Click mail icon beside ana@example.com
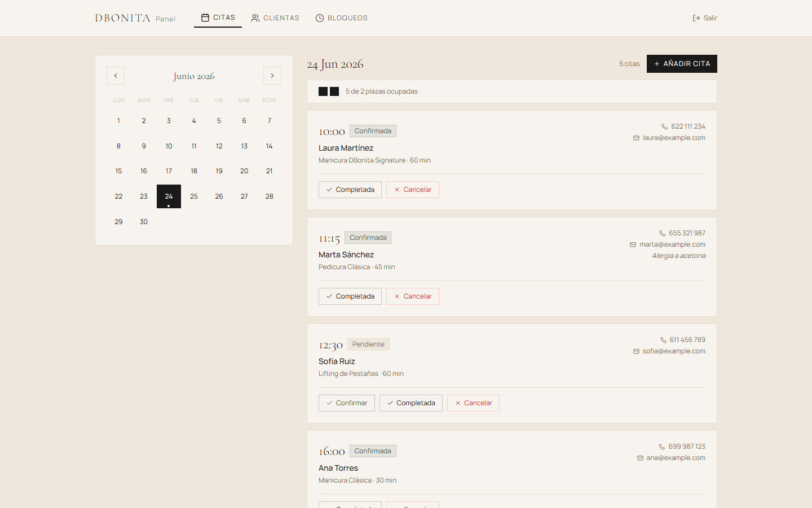Image resolution: width=812 pixels, height=508 pixels. [640, 458]
